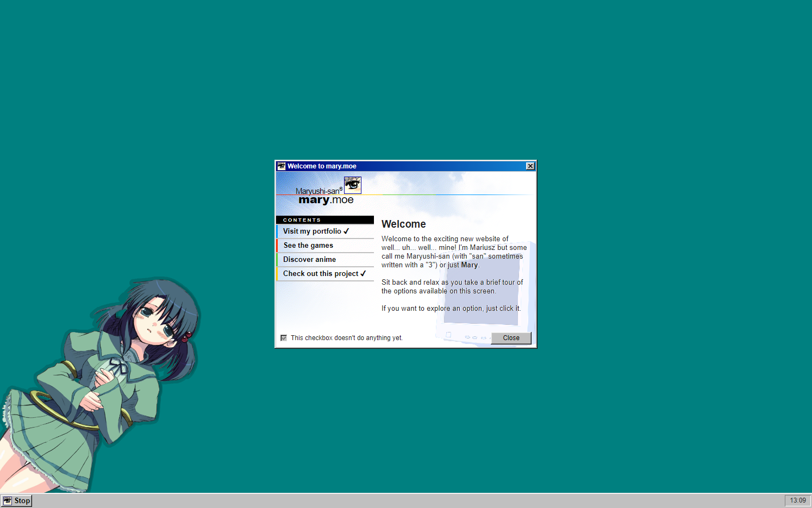Click the eye logo image beside Maryushi-san

(353, 185)
